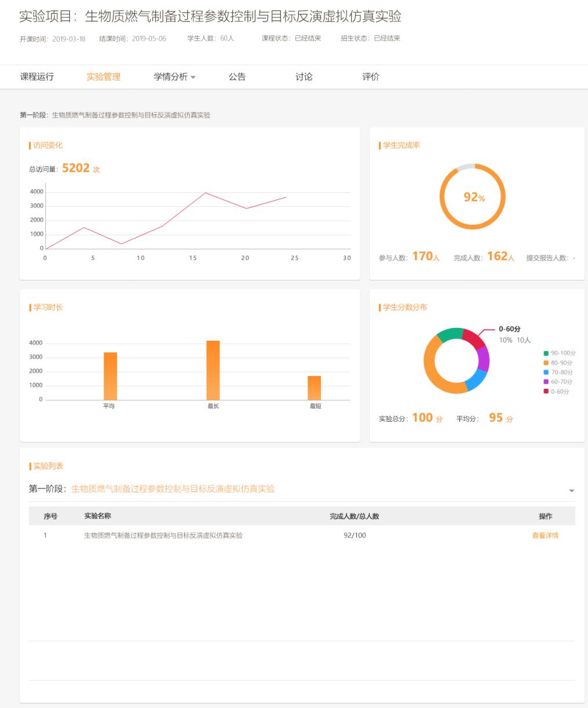Click the 最长 bar in 学习时长 chart
Image resolution: width=588 pixels, height=708 pixels.
[x=213, y=370]
